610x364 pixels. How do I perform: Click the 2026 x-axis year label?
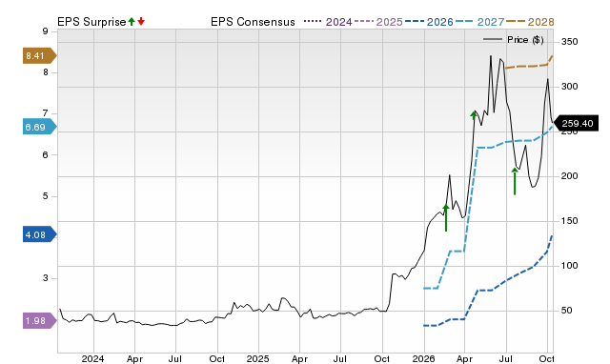click(x=423, y=358)
